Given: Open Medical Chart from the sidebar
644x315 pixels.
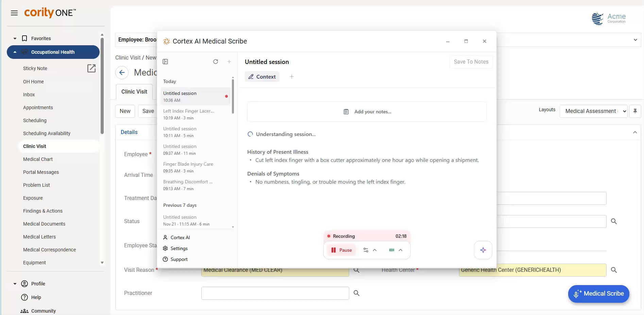Looking at the screenshot, I should pos(38,159).
